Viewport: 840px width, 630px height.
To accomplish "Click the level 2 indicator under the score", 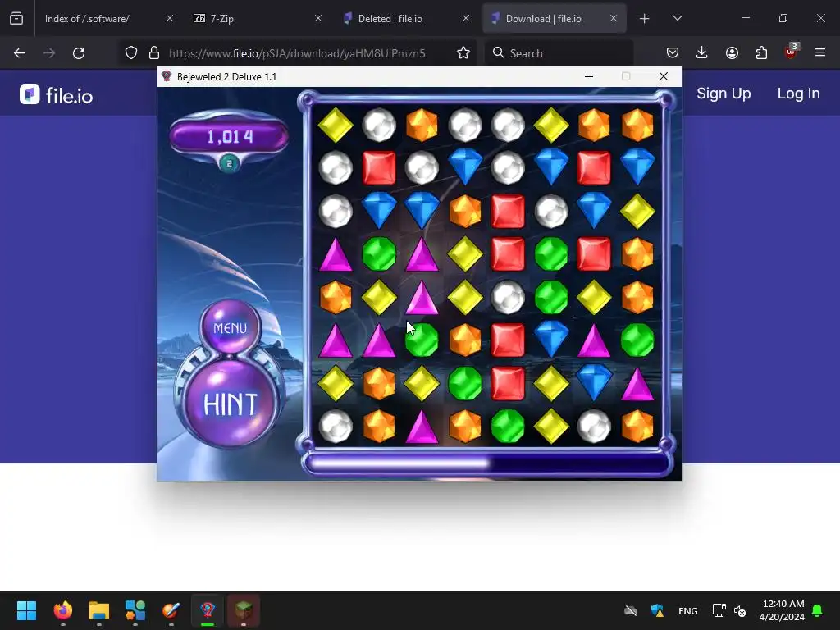I will coord(230,163).
